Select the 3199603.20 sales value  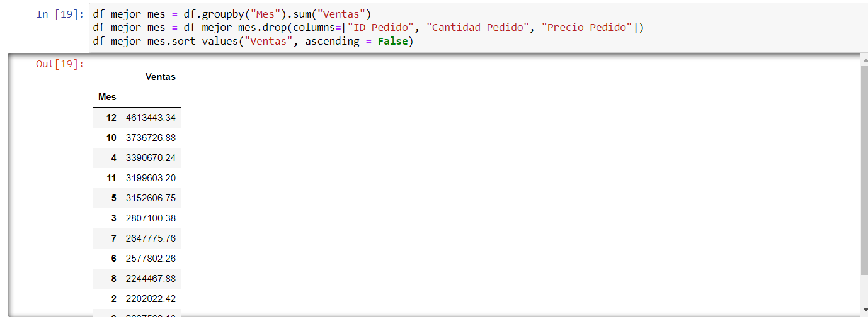point(151,178)
